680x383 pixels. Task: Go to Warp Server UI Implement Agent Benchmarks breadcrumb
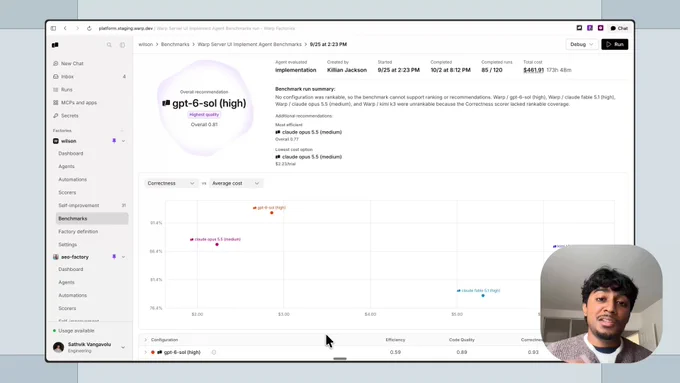tap(249, 44)
